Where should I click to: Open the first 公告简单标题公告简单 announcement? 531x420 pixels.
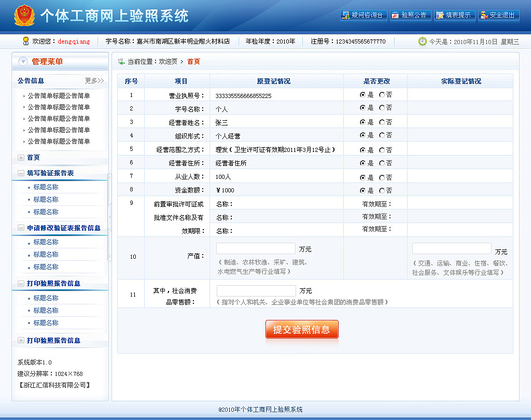point(59,96)
